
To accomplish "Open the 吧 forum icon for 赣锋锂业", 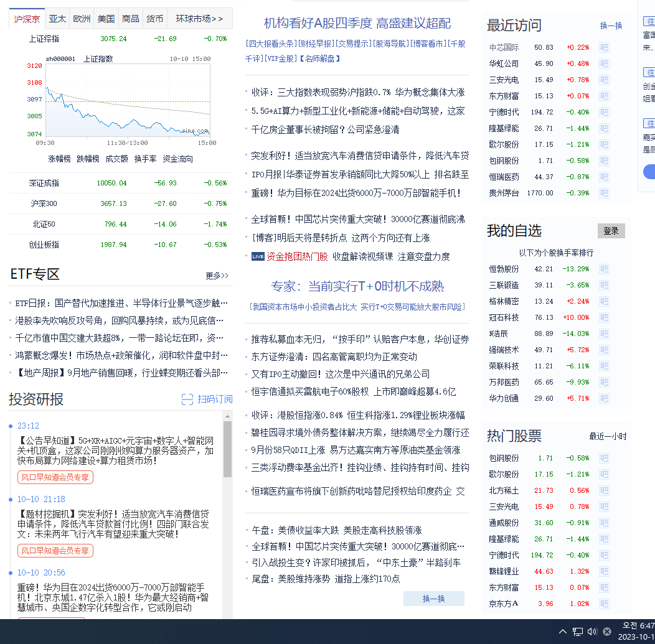I will coord(603,571).
